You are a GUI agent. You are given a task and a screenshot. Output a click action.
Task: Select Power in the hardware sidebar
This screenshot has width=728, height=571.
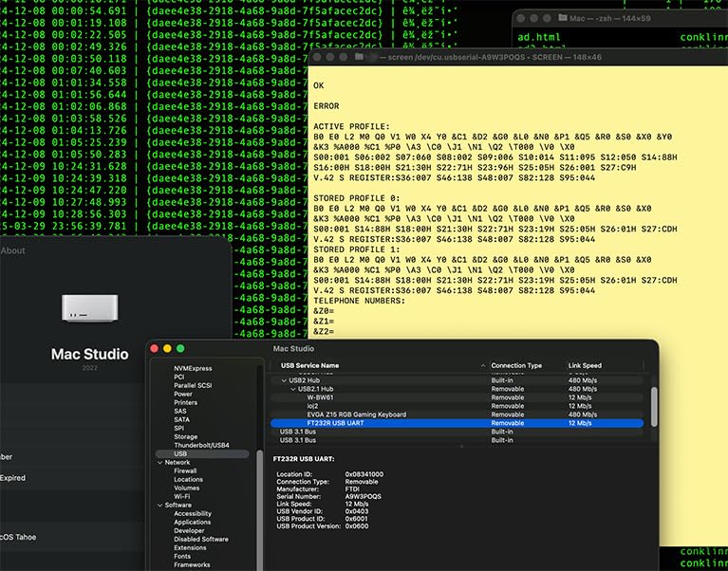coord(183,394)
